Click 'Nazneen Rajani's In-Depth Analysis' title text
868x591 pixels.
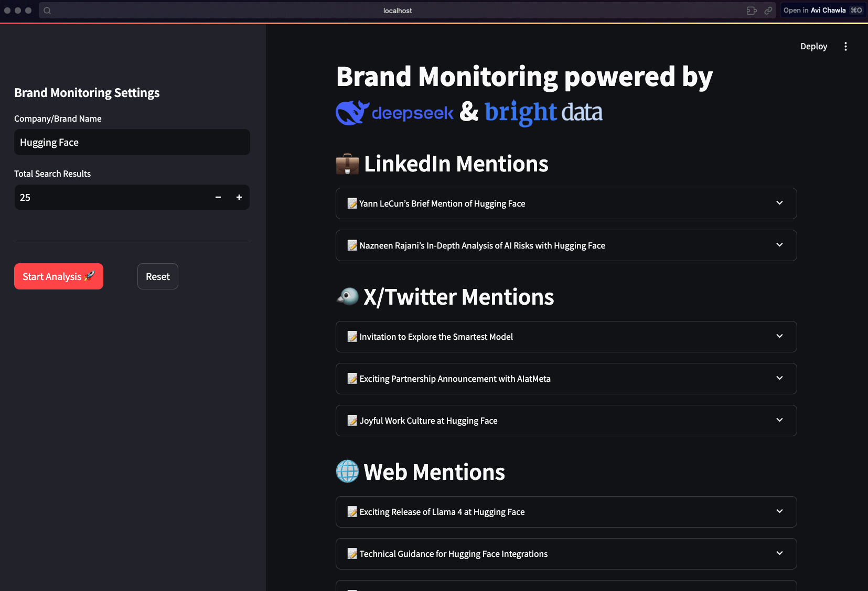(483, 245)
